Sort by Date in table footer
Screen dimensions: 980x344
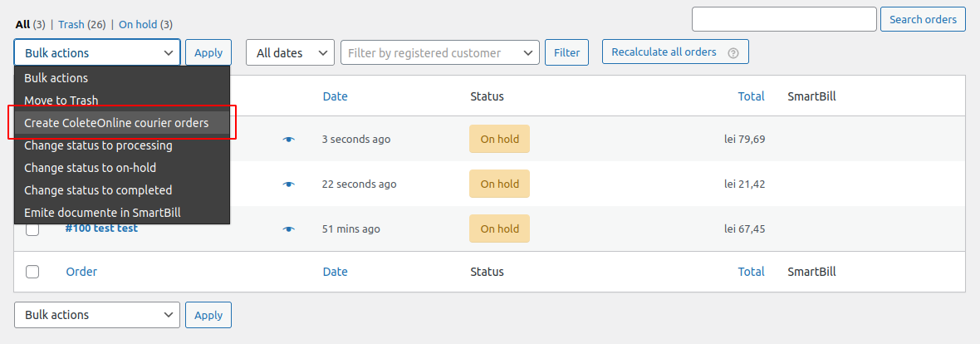point(335,272)
